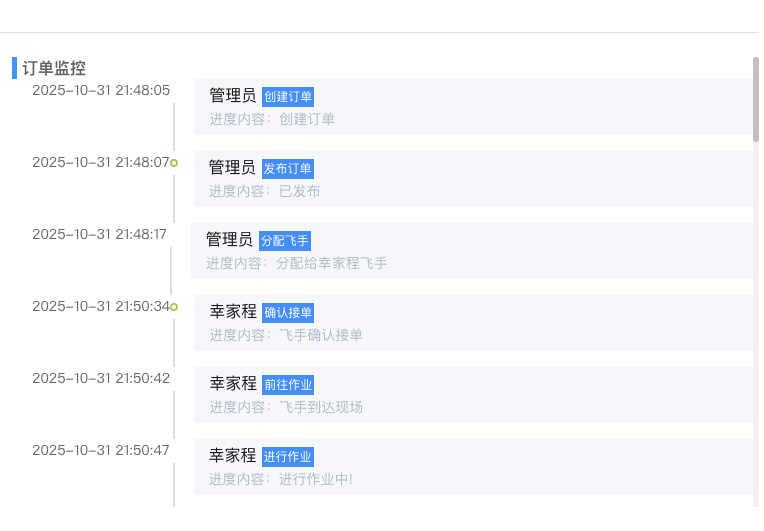Click the 进度内容: 已发布 text
The image size is (764, 531).
(x=264, y=191)
